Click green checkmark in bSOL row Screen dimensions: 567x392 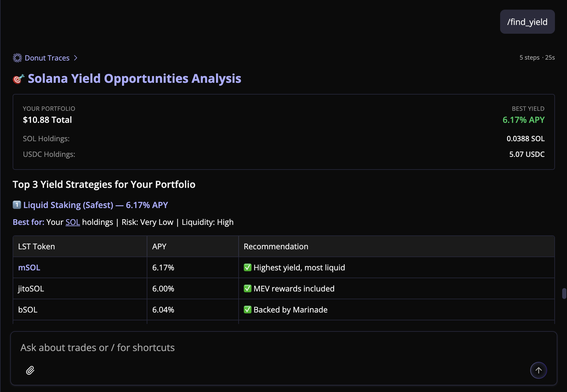click(x=248, y=310)
